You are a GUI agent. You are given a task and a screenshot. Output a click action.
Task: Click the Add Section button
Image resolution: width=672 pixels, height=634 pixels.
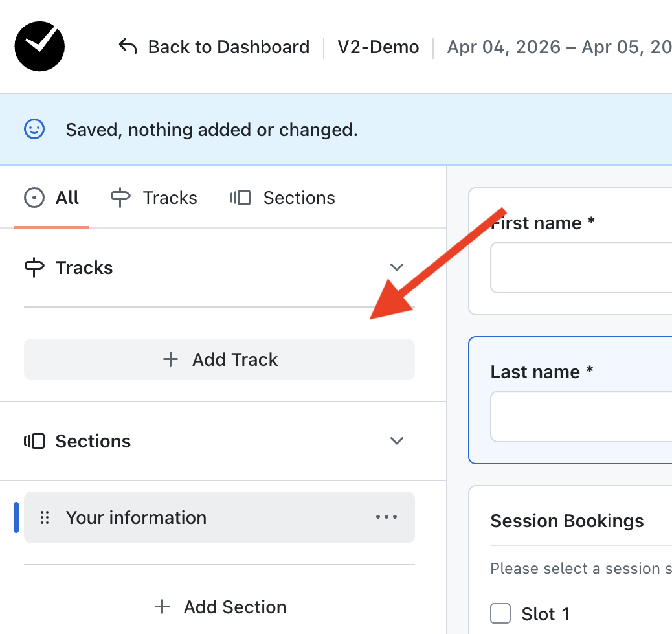(219, 607)
